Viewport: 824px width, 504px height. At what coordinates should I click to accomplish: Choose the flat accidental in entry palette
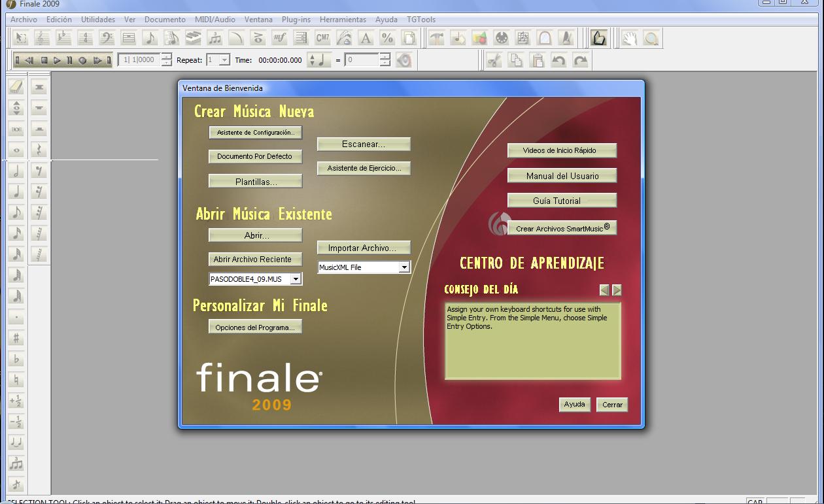17,359
